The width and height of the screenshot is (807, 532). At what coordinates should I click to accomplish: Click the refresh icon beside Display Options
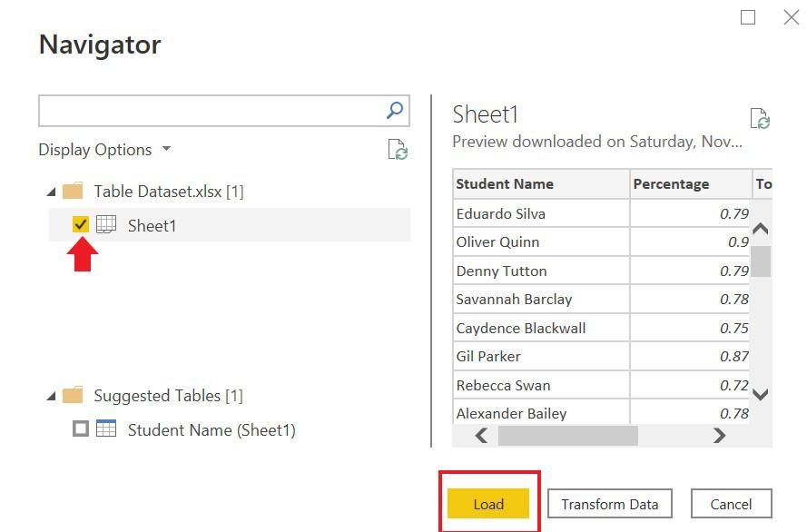tap(398, 150)
